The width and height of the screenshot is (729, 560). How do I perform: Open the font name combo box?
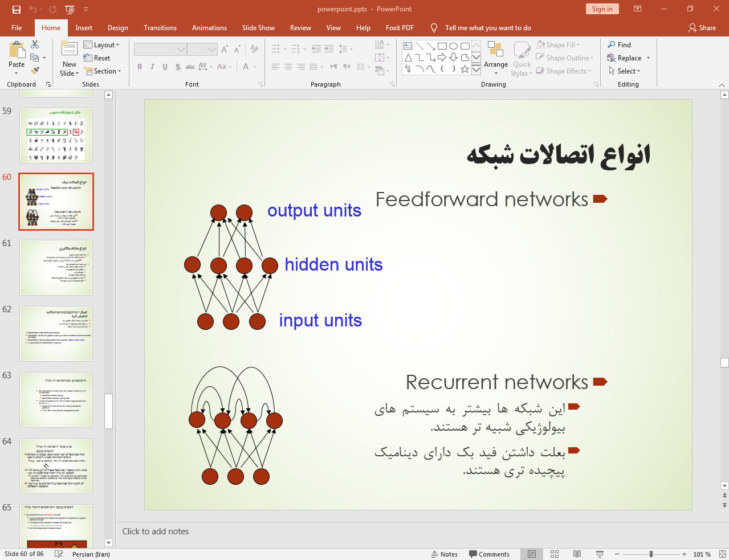point(160,50)
